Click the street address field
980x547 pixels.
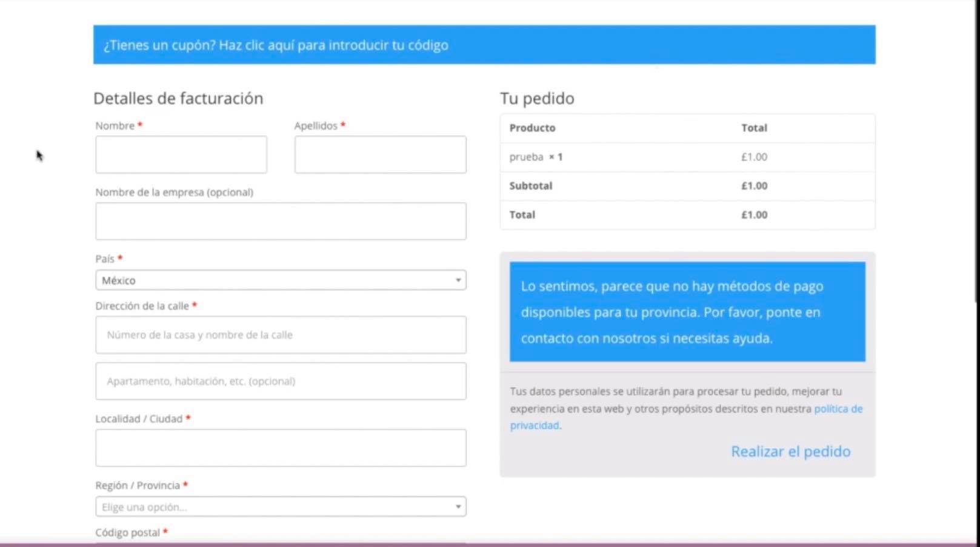(281, 334)
